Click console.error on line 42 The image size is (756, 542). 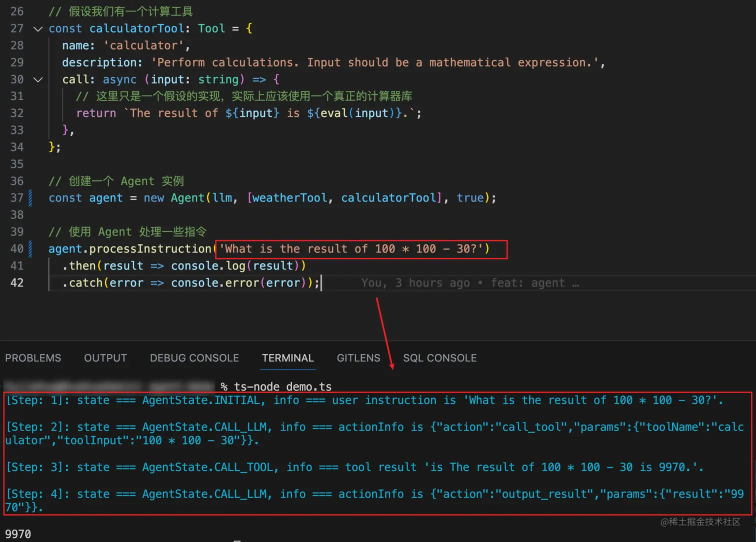pyautogui.click(x=215, y=282)
